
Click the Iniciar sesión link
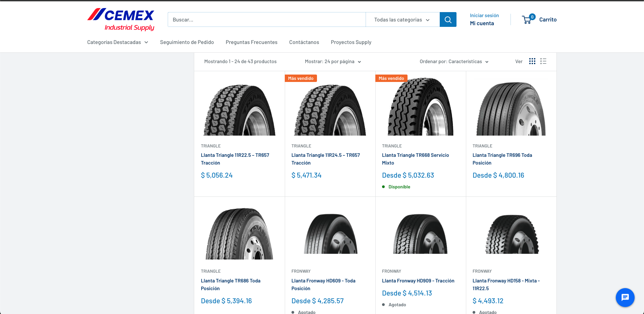tap(484, 15)
